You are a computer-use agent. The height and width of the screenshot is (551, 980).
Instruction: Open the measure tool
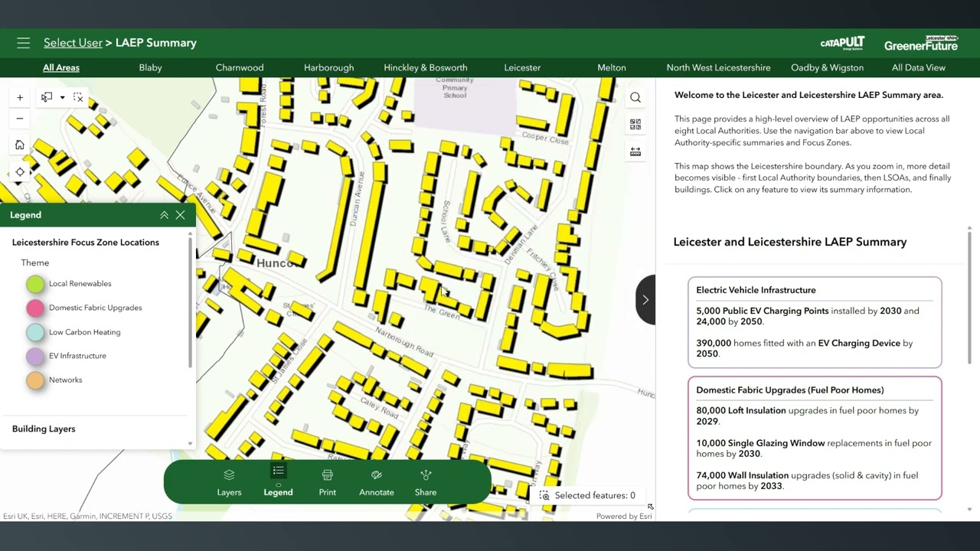coord(635,152)
